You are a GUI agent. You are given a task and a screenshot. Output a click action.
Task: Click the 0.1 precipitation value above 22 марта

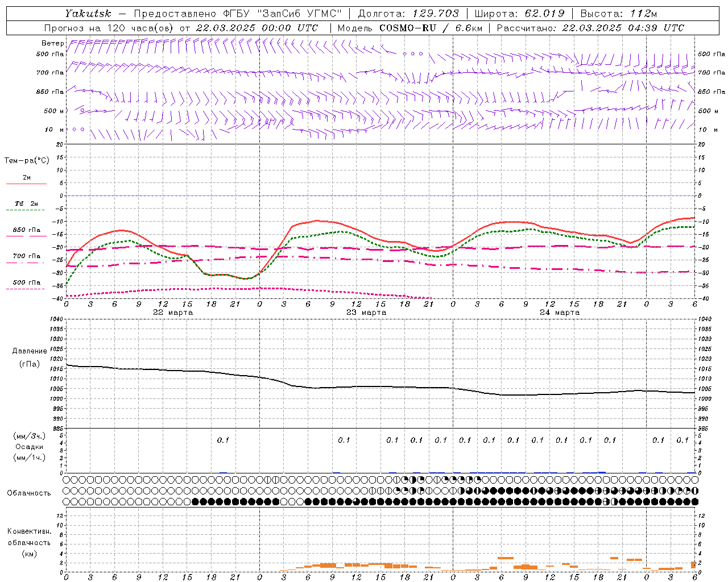pos(223,440)
